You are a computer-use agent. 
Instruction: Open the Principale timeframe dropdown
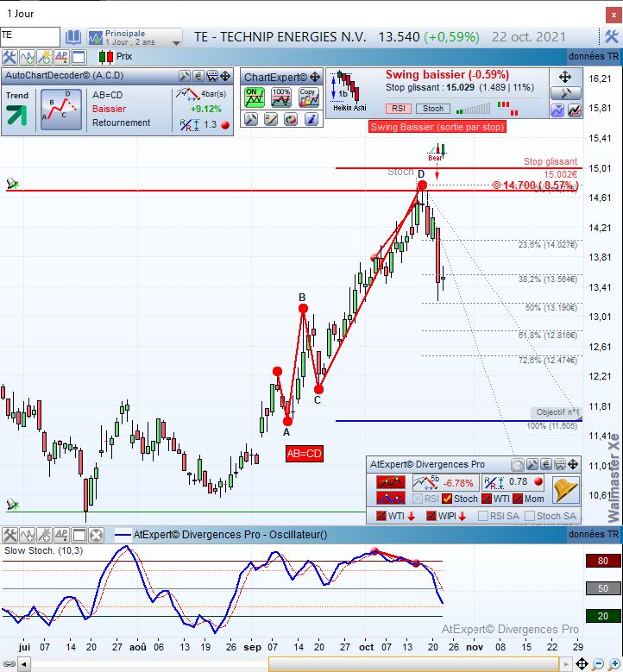135,37
